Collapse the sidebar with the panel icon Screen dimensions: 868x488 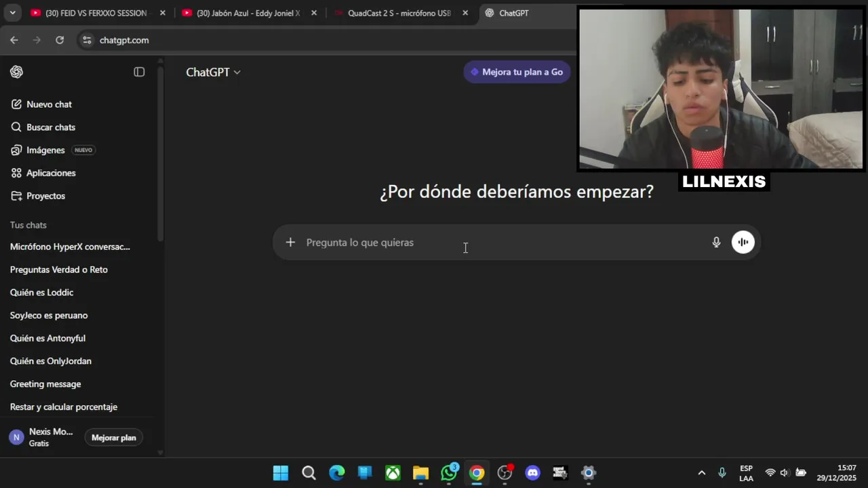click(139, 72)
